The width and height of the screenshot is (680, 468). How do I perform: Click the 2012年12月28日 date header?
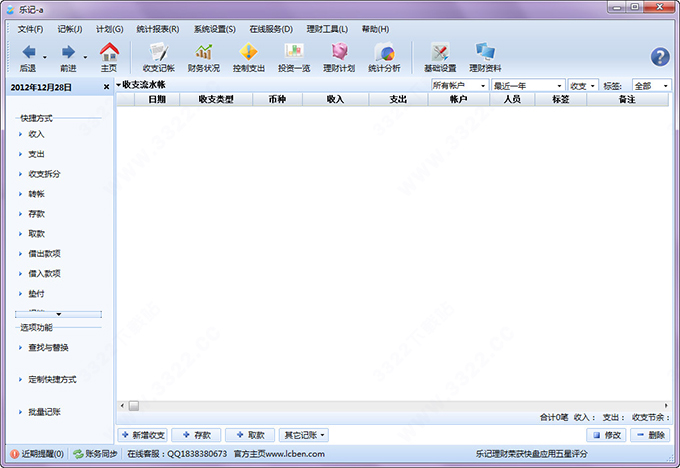click(x=41, y=87)
